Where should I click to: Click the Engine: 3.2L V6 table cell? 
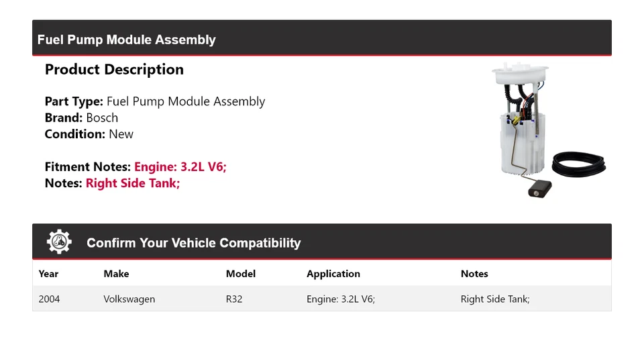pos(341,299)
